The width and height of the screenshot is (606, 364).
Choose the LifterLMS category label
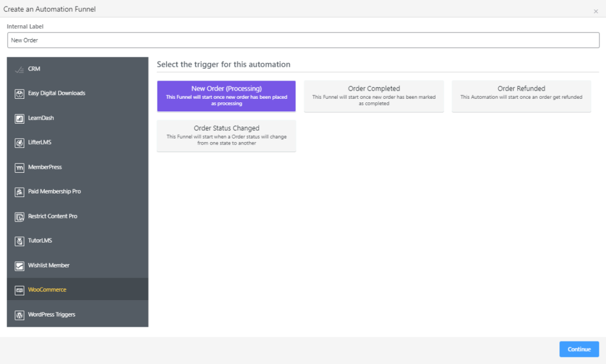coord(40,142)
